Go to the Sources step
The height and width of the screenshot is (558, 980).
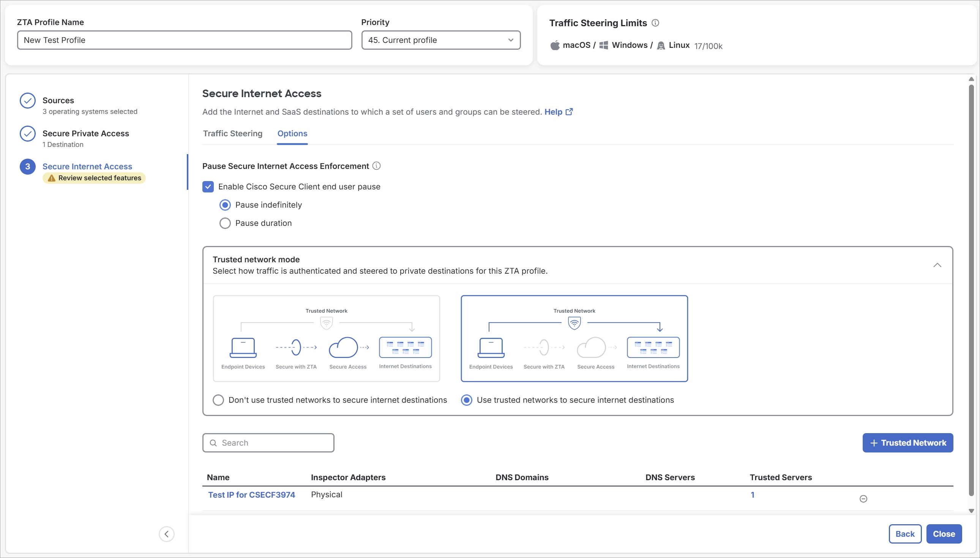(x=58, y=101)
